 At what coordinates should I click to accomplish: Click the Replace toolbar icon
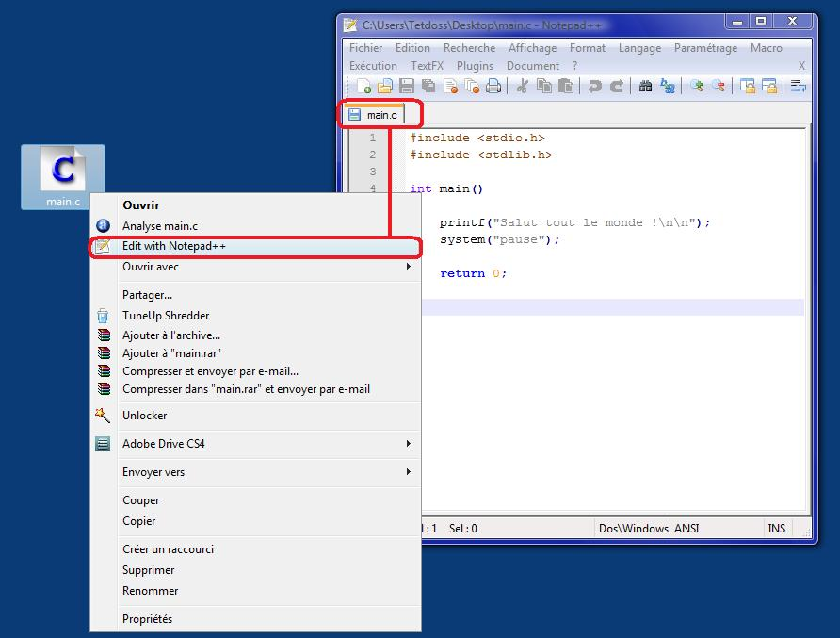coord(668,86)
